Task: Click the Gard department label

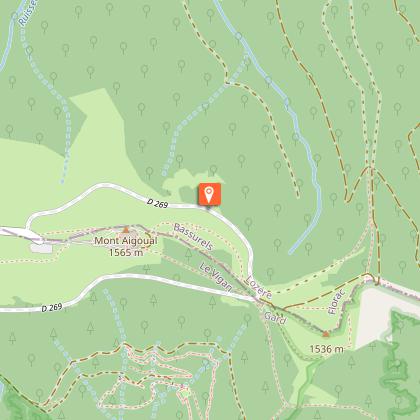Action: point(275,318)
